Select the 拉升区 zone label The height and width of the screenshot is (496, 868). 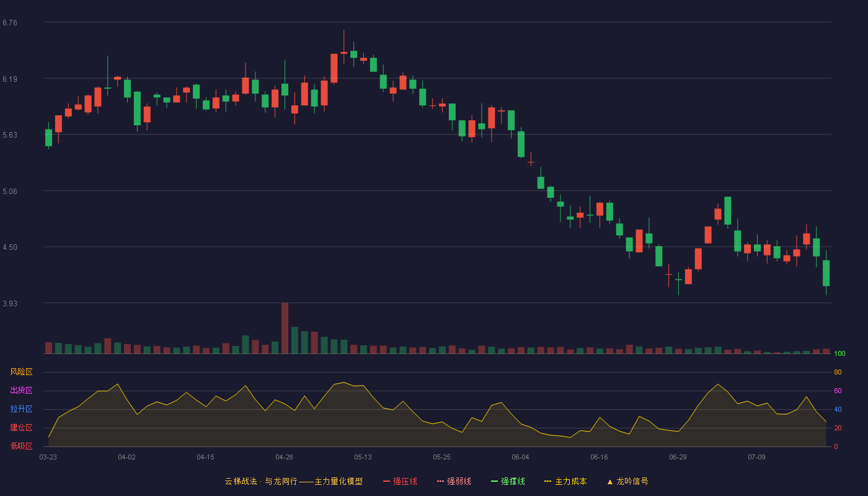click(x=21, y=409)
